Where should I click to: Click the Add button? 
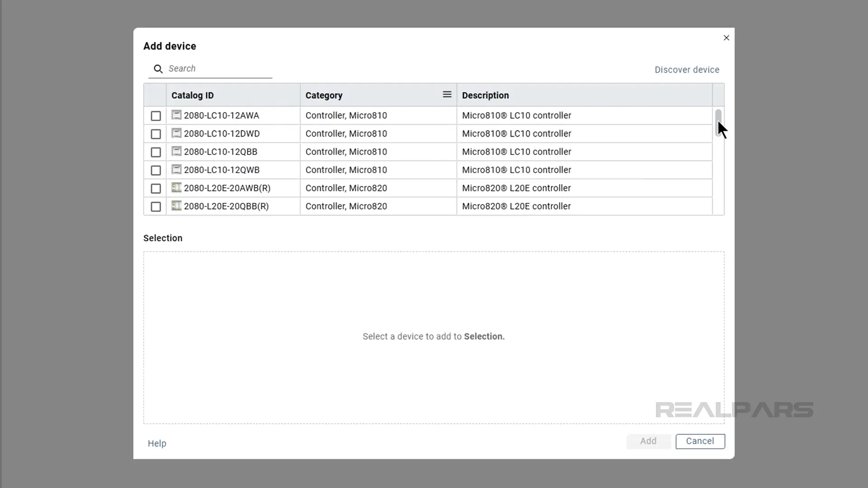tap(648, 441)
